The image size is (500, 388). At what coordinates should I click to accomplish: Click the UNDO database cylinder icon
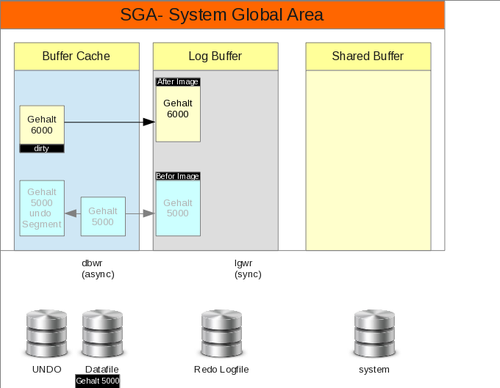pos(47,333)
